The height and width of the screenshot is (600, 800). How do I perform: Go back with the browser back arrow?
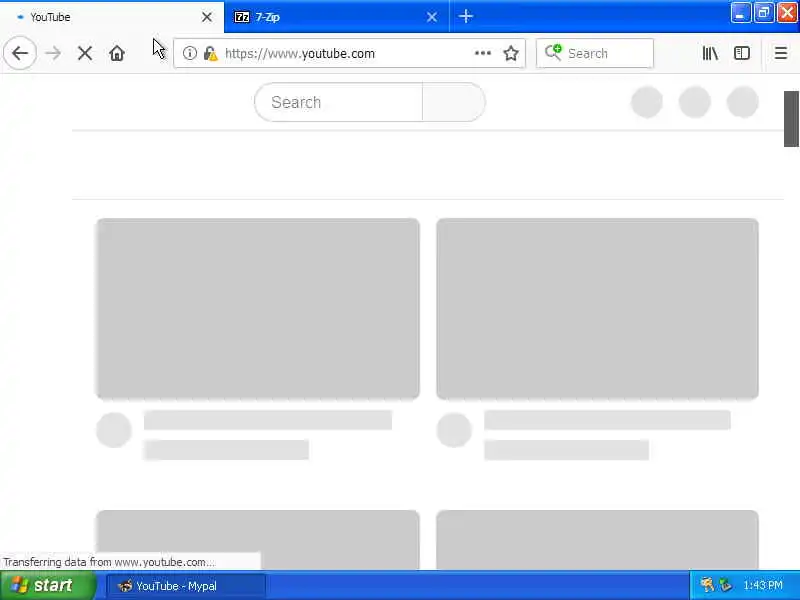20,53
